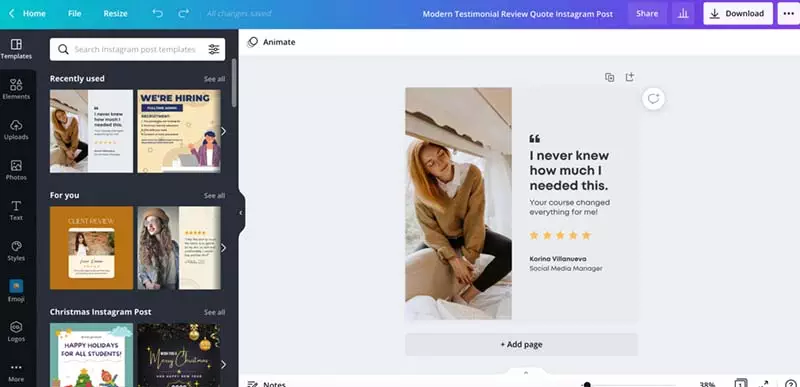The width and height of the screenshot is (800, 387).
Task: Select the name Korina Villanueva
Action: [558, 259]
